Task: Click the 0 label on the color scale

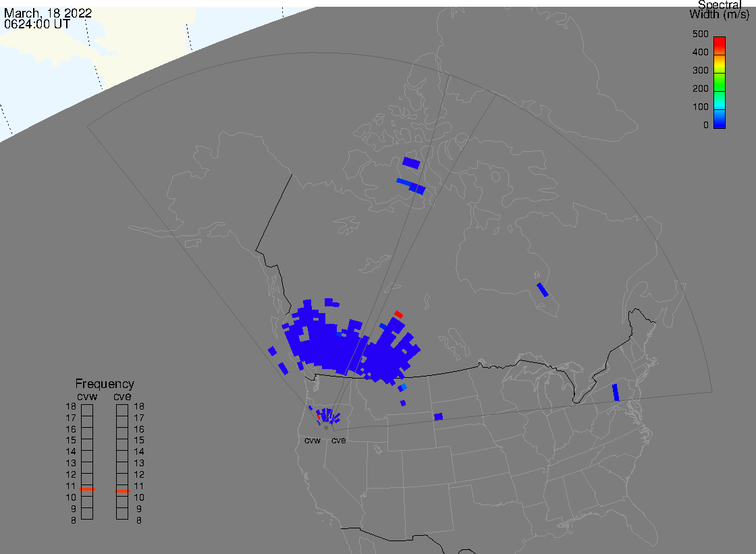Action: pos(706,126)
